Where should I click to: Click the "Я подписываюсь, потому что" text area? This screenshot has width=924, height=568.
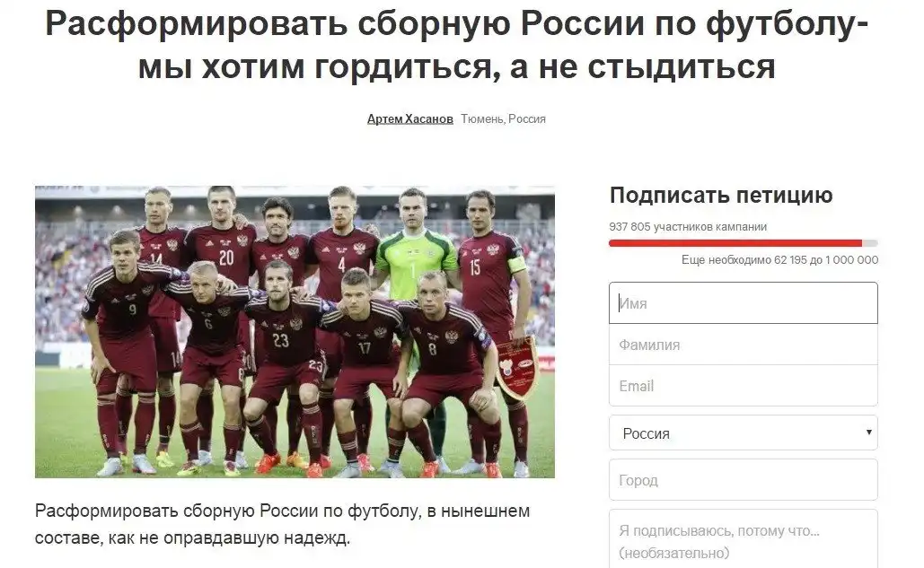click(x=744, y=539)
